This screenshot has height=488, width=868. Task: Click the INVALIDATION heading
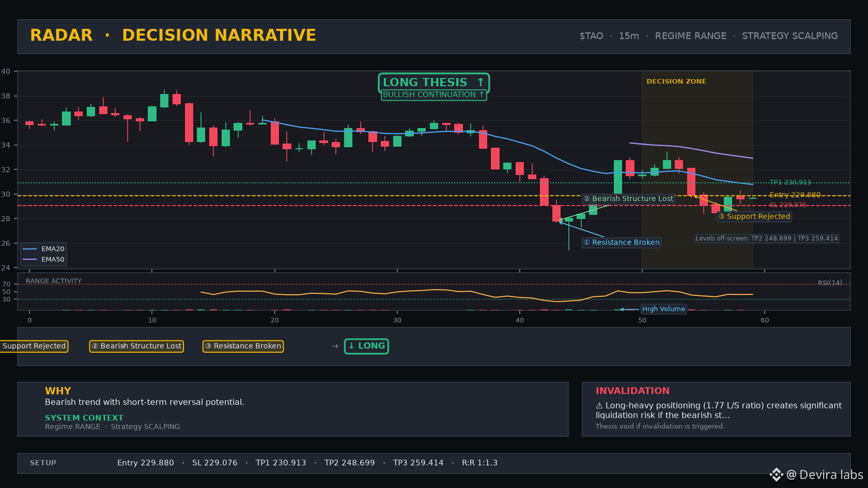(632, 391)
